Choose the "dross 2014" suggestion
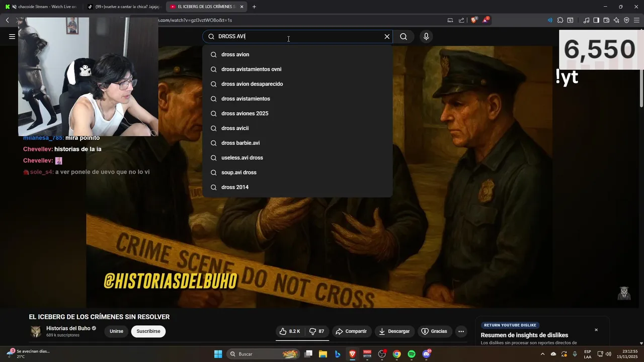Screen dimensions: 644x362 [x=297, y=187]
